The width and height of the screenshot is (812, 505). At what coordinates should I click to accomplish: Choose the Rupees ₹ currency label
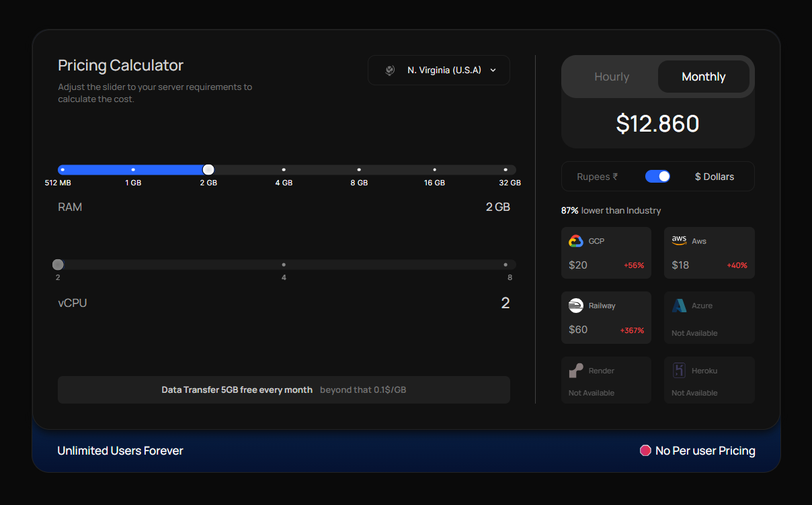tap(597, 177)
